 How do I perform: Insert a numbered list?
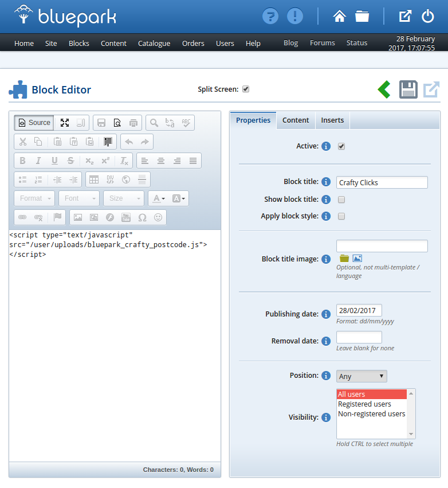tap(38, 179)
